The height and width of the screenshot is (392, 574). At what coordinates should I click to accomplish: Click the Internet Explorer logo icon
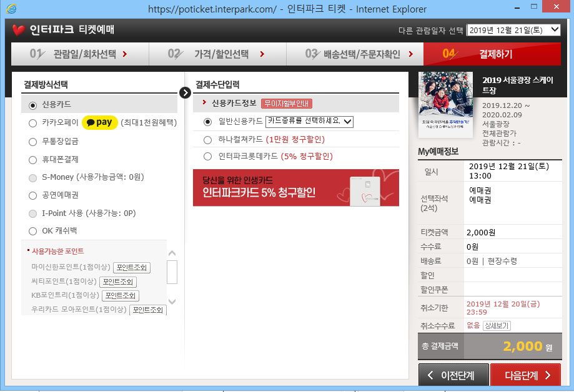tap(11, 8)
